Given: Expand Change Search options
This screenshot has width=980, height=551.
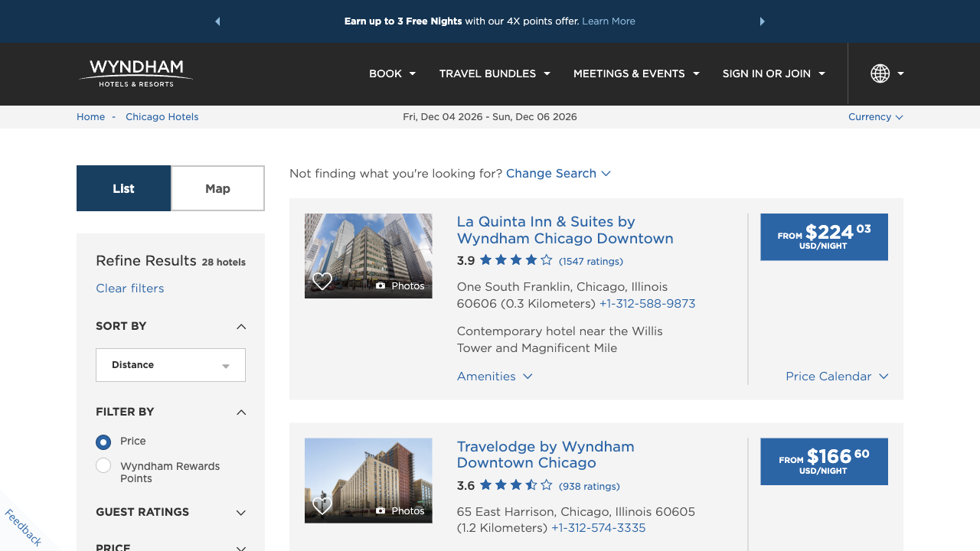Looking at the screenshot, I should 558,174.
